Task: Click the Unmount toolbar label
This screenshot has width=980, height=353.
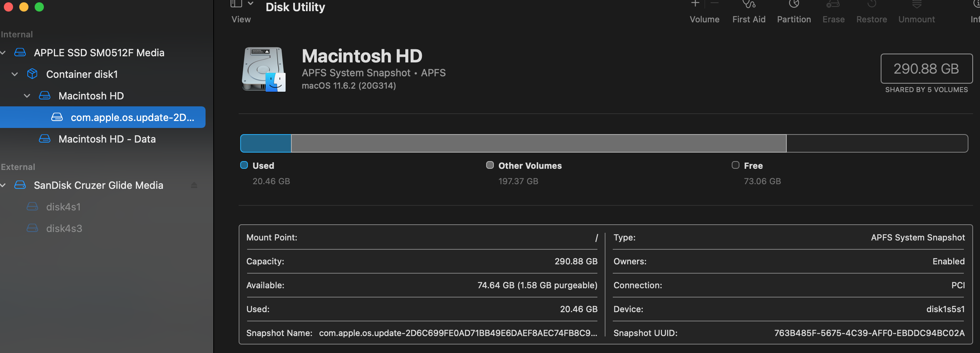Action: (x=916, y=19)
